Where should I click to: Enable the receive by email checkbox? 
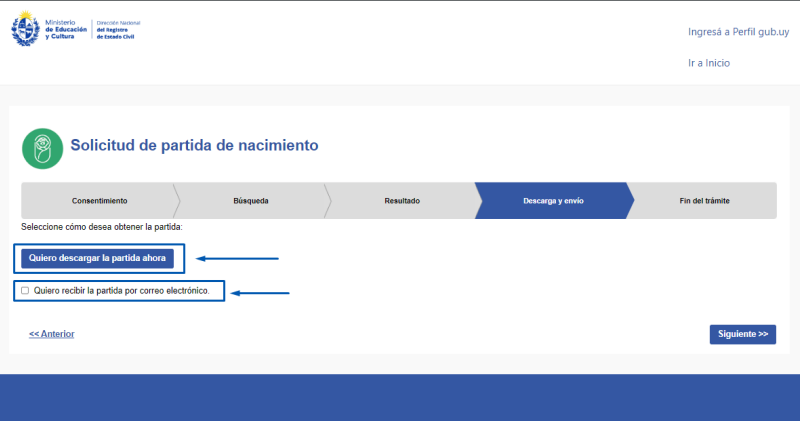25,291
